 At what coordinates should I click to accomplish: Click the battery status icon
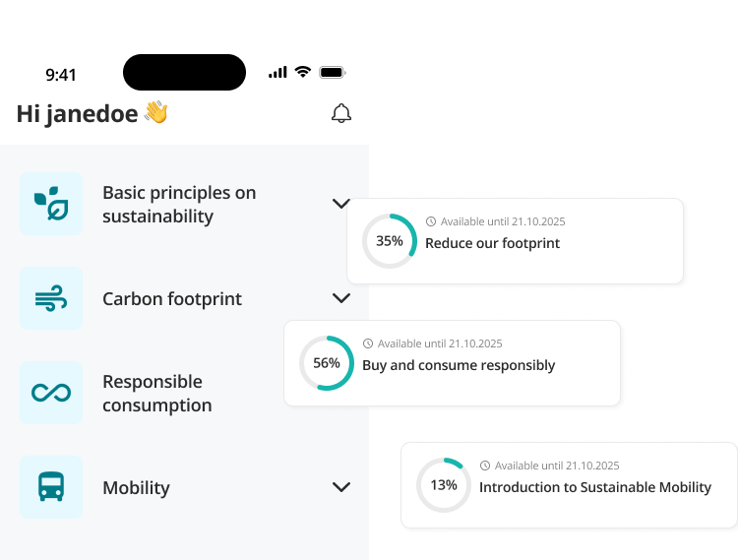[x=333, y=73]
